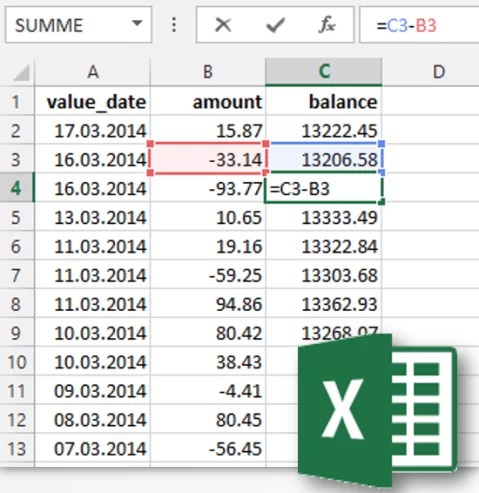
Task: Select row 9 header
Action: [x=16, y=332]
